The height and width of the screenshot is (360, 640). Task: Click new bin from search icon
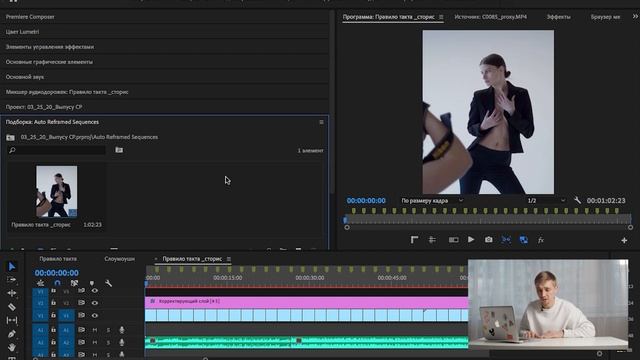(119, 150)
